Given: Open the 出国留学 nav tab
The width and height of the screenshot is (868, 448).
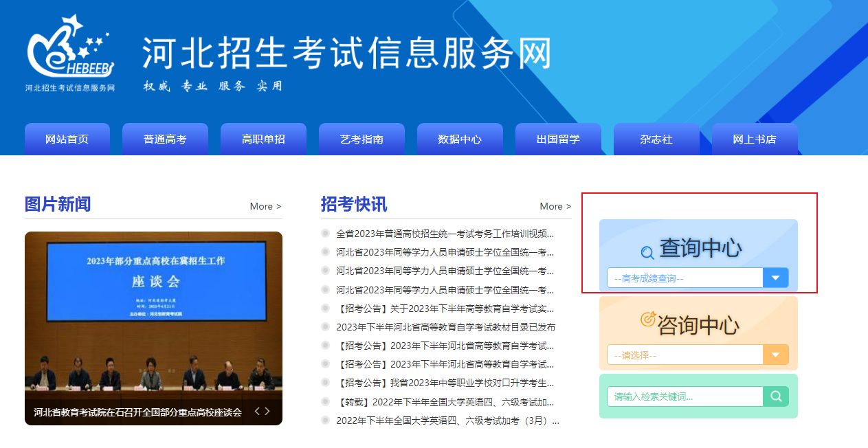Looking at the screenshot, I should click(x=558, y=139).
